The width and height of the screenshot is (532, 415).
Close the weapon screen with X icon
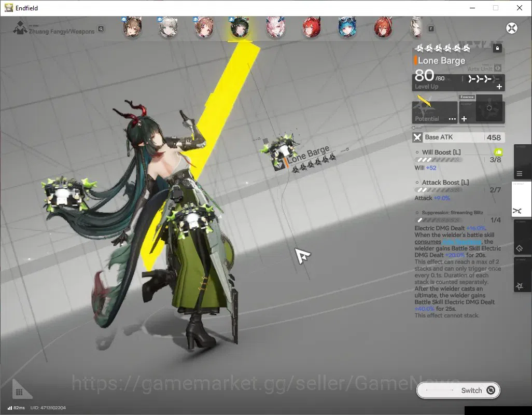pos(512,28)
